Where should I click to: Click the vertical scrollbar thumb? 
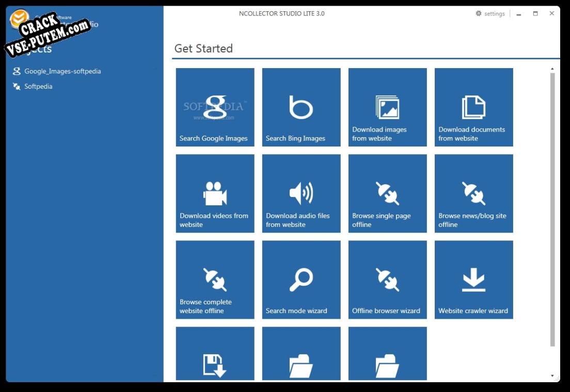[552, 209]
